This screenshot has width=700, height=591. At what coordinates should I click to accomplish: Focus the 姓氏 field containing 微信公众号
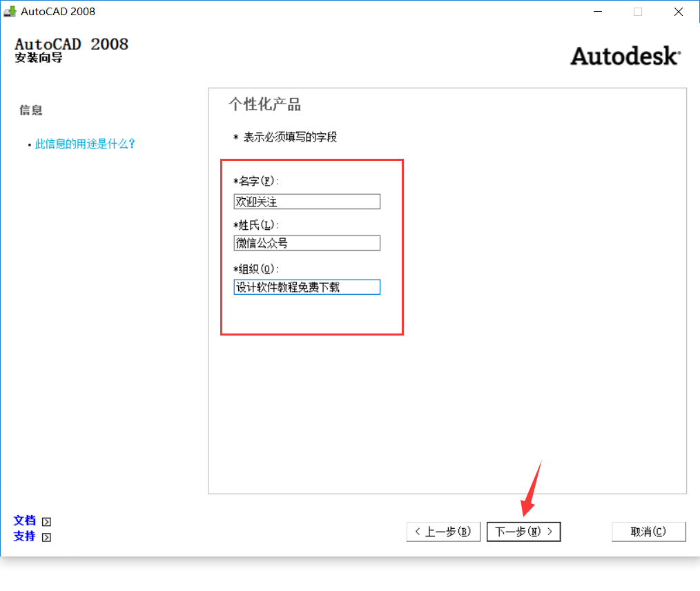click(307, 243)
